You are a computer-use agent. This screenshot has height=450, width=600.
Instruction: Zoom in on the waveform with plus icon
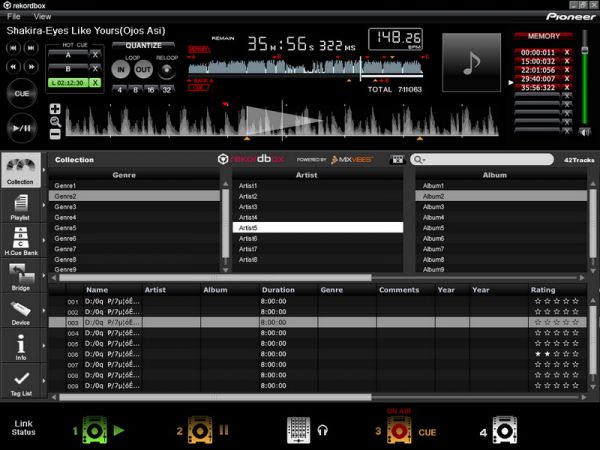pyautogui.click(x=55, y=109)
